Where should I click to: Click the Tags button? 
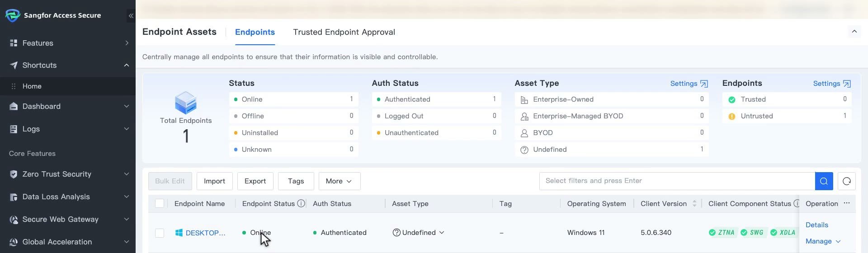click(x=296, y=181)
